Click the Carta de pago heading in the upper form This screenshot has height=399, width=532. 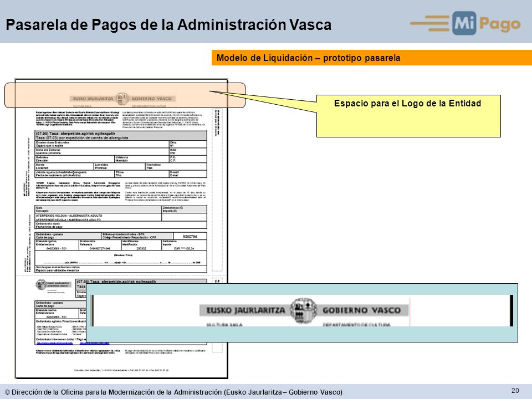coord(68,236)
